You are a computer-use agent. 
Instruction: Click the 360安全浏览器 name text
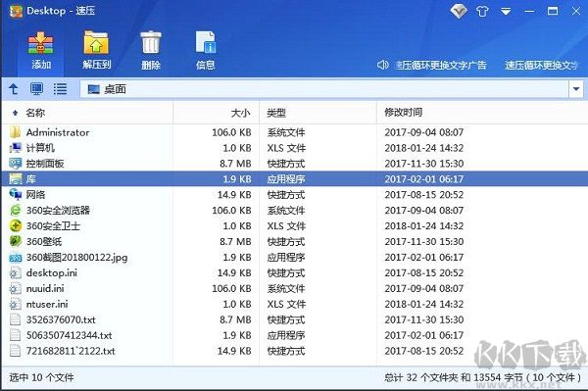58,211
